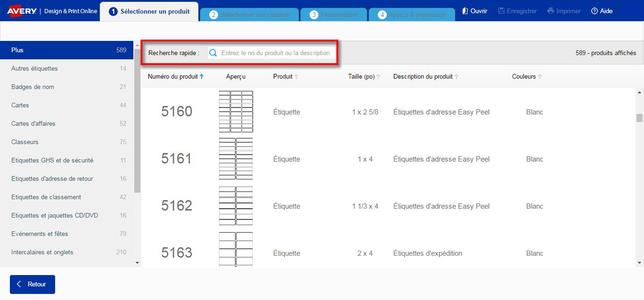
Task: Click product number 5162
Action: click(x=177, y=206)
